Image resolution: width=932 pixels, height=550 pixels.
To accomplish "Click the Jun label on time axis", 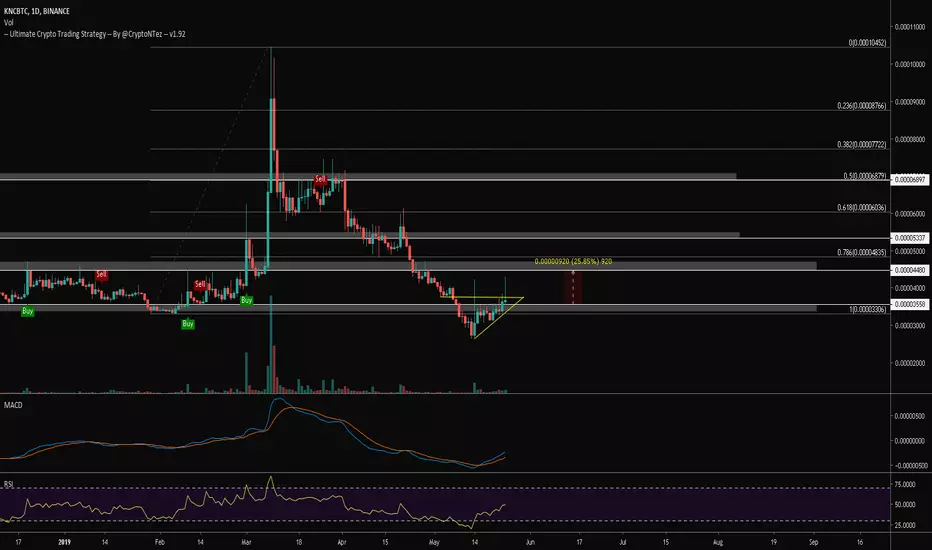I will [530, 542].
